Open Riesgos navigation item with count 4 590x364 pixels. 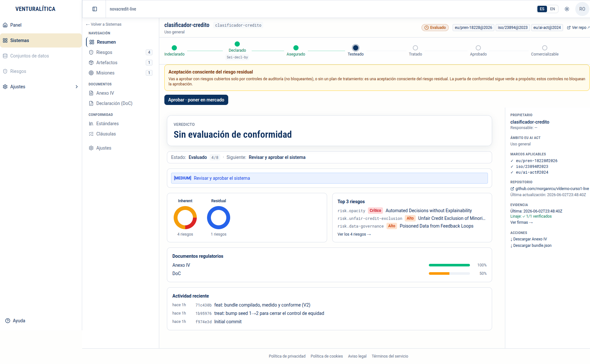(x=120, y=52)
